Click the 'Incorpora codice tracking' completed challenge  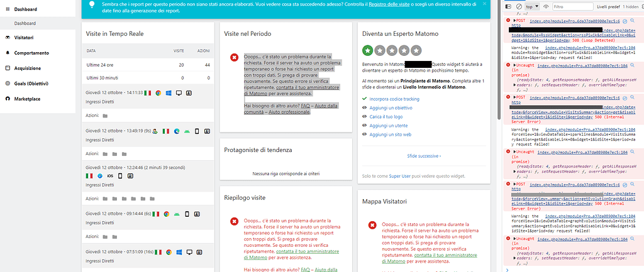pos(394,99)
